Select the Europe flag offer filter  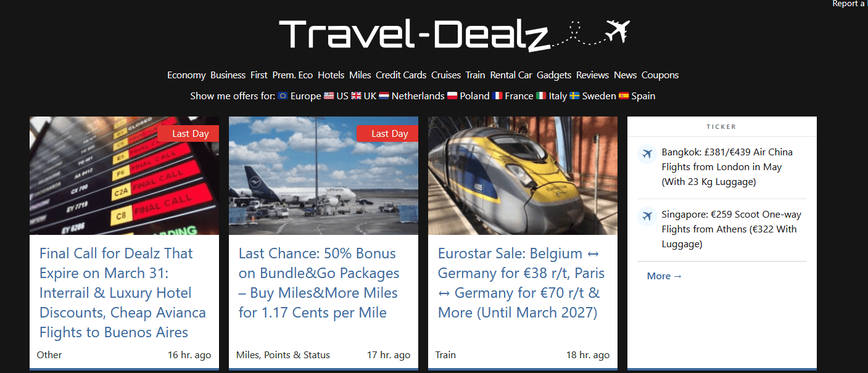pyautogui.click(x=299, y=96)
